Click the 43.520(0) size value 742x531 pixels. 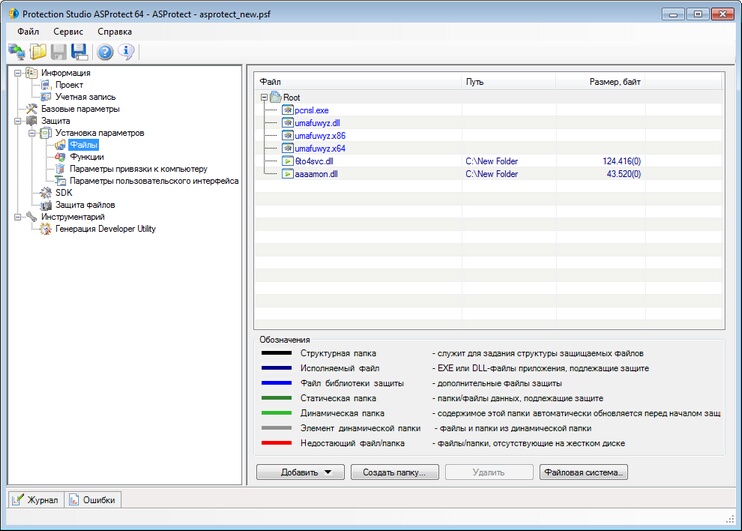624,174
